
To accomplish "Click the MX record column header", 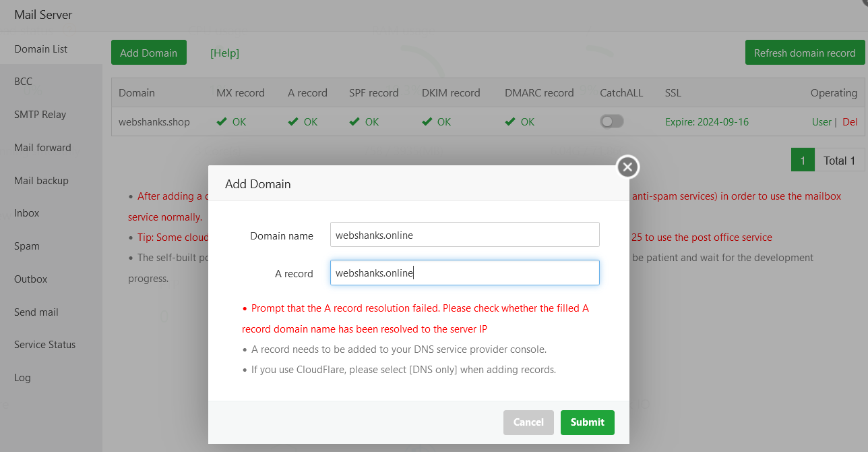I will pyautogui.click(x=241, y=93).
